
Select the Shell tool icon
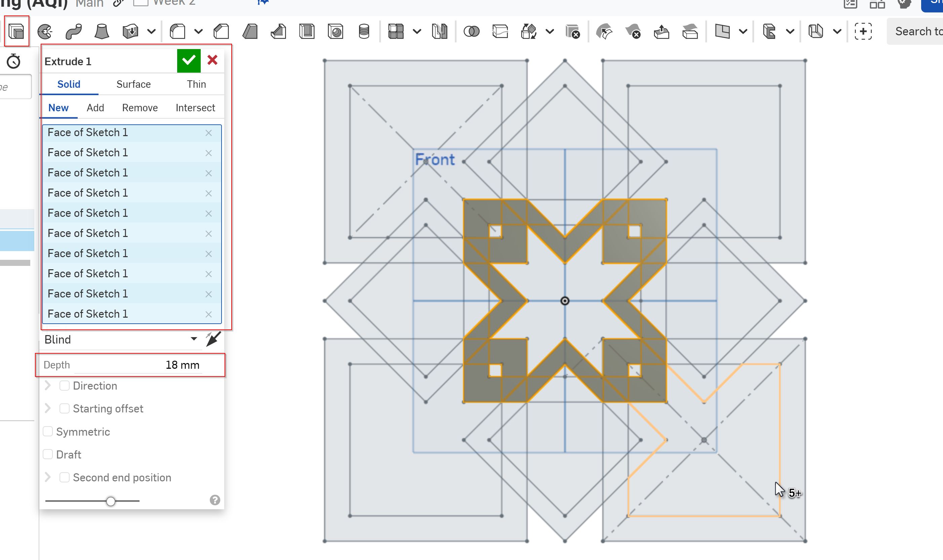tap(307, 31)
